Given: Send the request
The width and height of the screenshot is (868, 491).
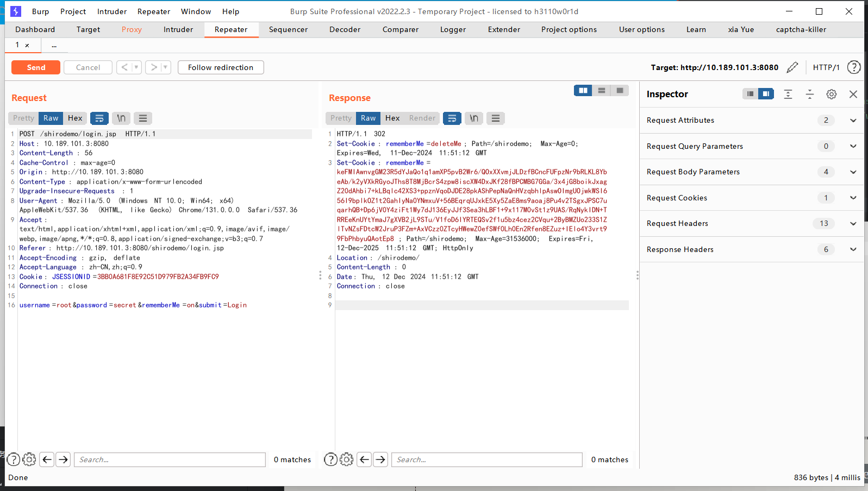Looking at the screenshot, I should pos(36,67).
